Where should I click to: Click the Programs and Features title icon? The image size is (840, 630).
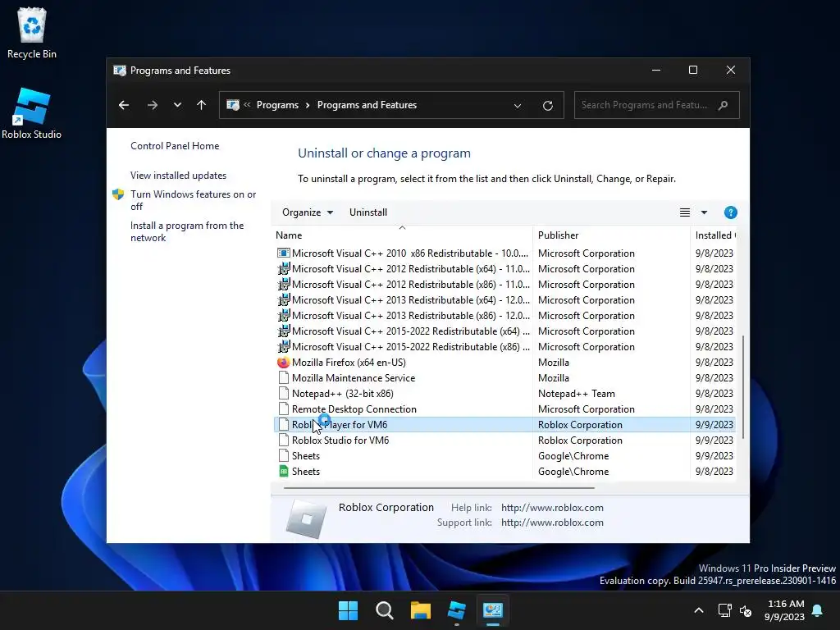pyautogui.click(x=120, y=71)
